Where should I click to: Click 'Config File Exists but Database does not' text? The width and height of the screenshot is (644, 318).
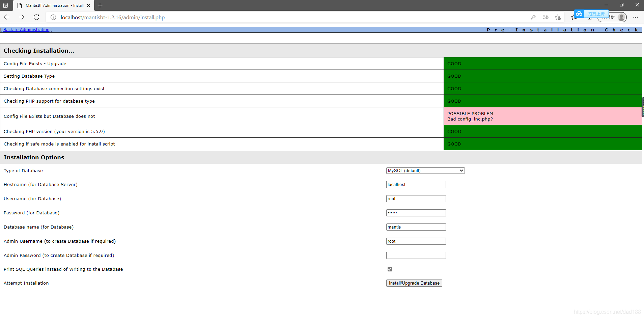(x=49, y=116)
